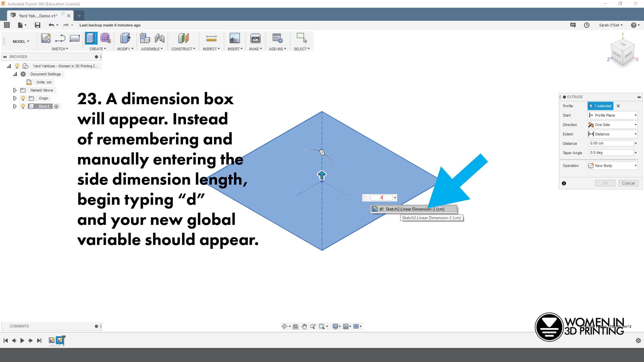
Task: Collapse the Browser panel dot toggle
Action: click(96, 57)
